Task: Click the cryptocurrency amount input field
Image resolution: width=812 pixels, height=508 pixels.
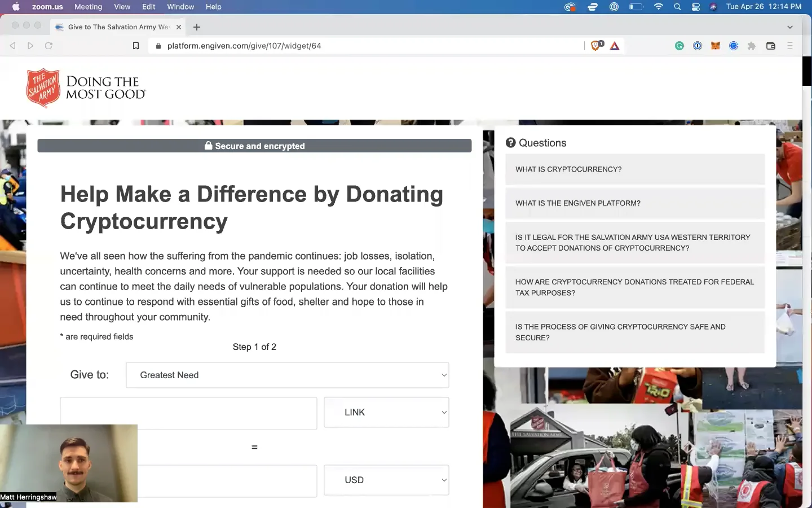Action: pyautogui.click(x=188, y=413)
